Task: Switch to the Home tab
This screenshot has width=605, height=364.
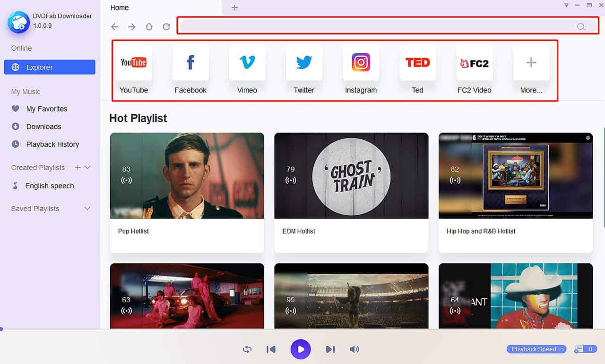Action: coord(119,8)
